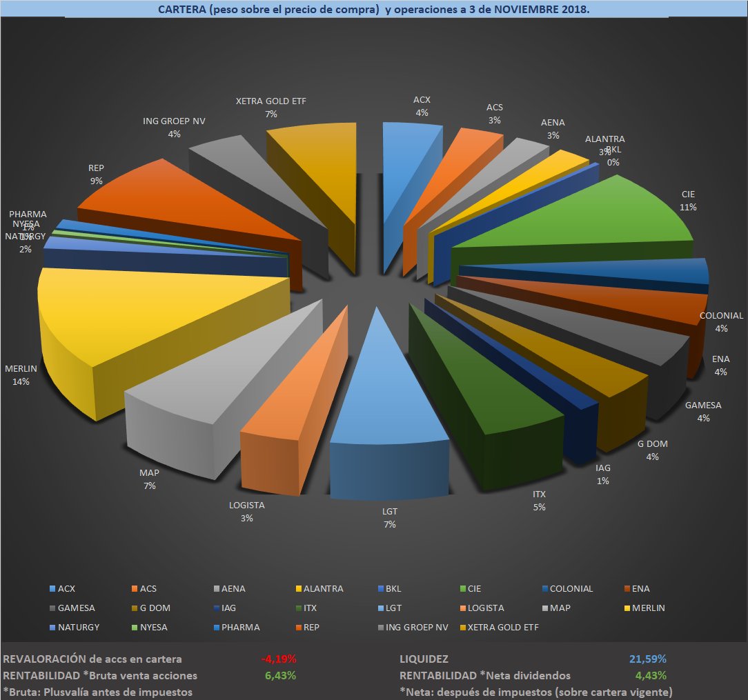Click the ITX 5% data label

pyautogui.click(x=539, y=500)
